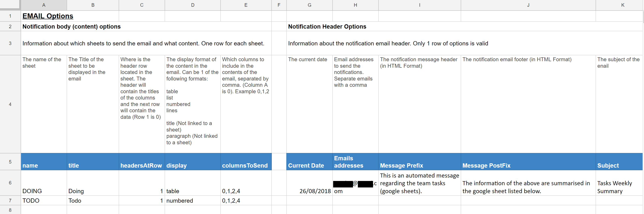Viewport: 644px width, 214px height.
Task: Select row 8 header
Action: 10,210
